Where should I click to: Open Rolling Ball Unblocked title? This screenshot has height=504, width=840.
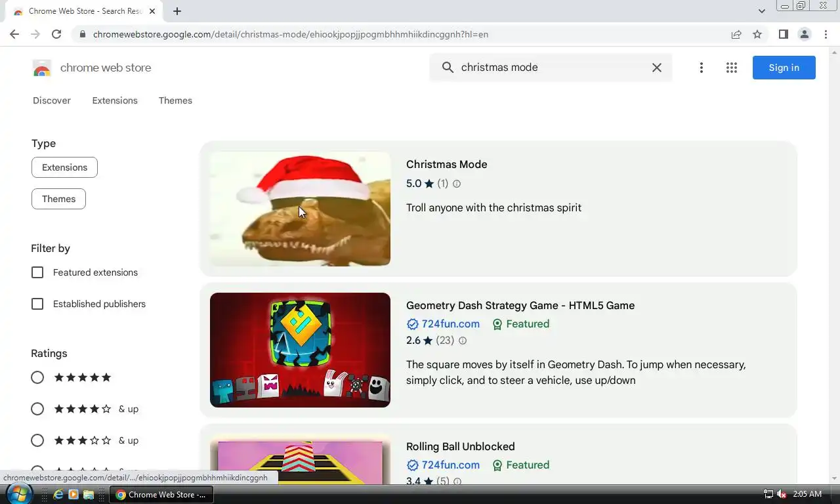(x=460, y=447)
